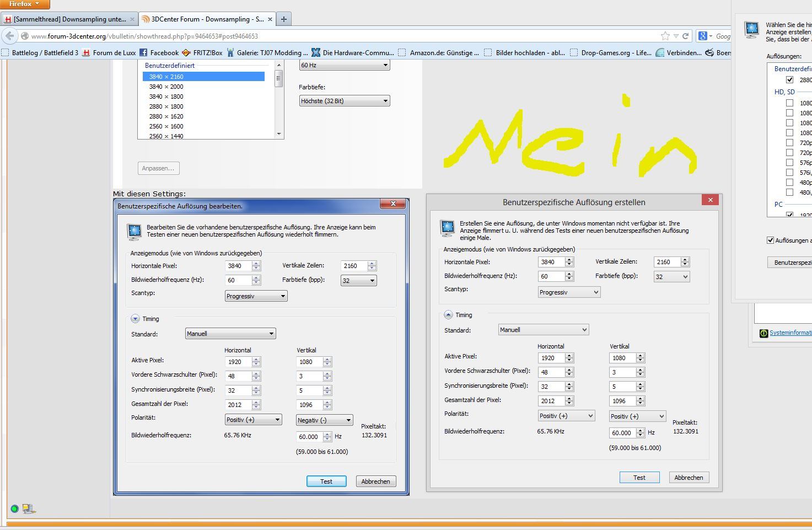Image resolution: width=812 pixels, height=530 pixels.
Task: Open Standard Manuell dropdown in bearbeiten dialog
Action: pos(230,334)
